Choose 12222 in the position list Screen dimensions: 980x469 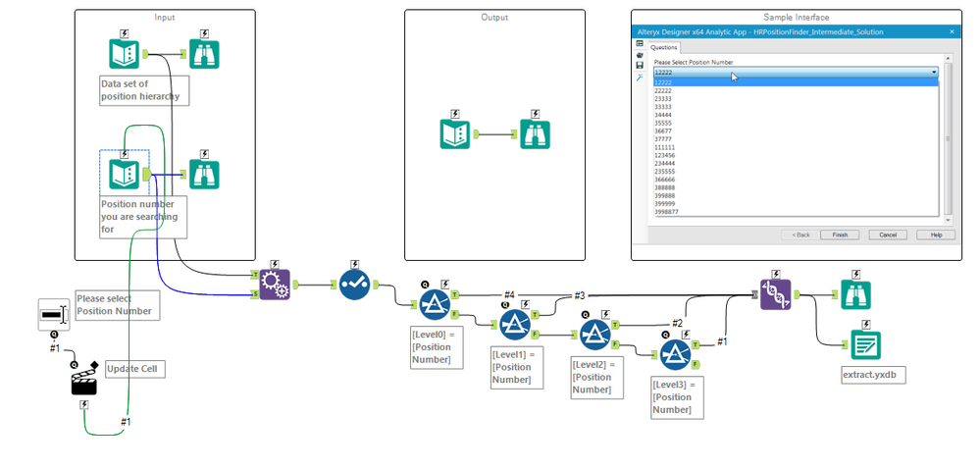coord(796,82)
